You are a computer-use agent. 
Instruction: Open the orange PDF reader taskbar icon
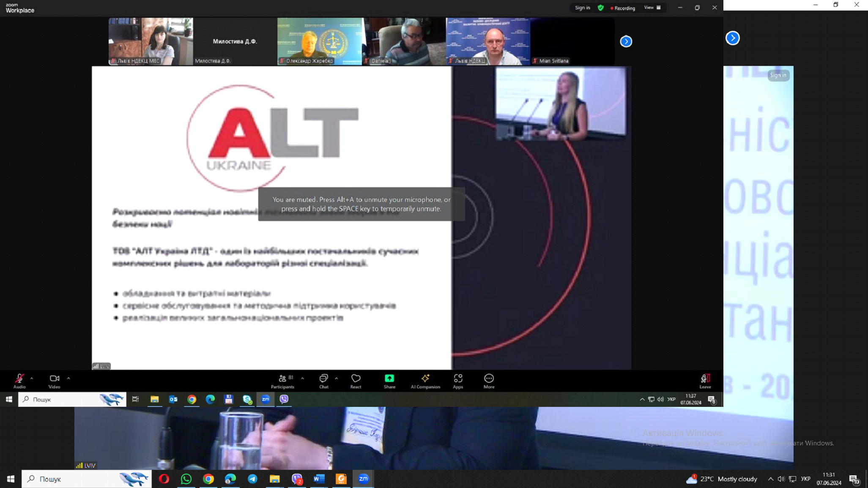tap(341, 479)
